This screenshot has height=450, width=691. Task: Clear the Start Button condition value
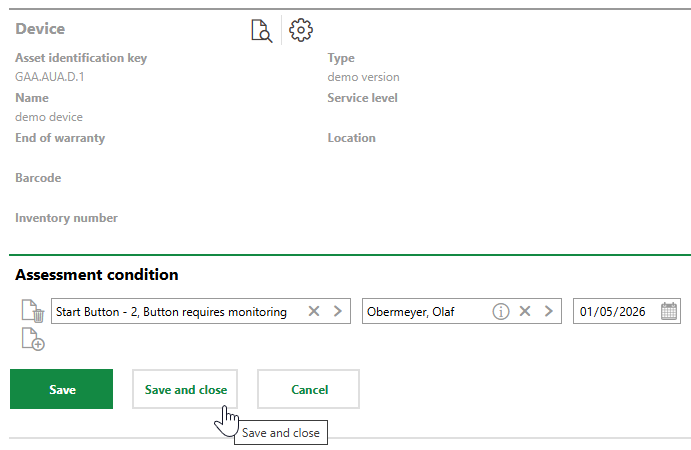click(314, 312)
